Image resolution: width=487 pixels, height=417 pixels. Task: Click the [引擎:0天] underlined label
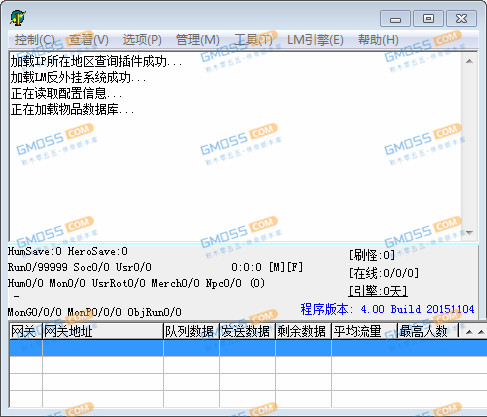[x=378, y=291]
